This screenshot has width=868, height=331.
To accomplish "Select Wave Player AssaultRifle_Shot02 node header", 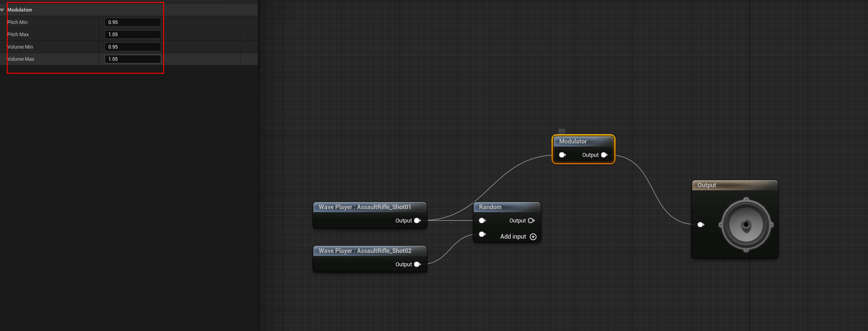I will (x=365, y=251).
